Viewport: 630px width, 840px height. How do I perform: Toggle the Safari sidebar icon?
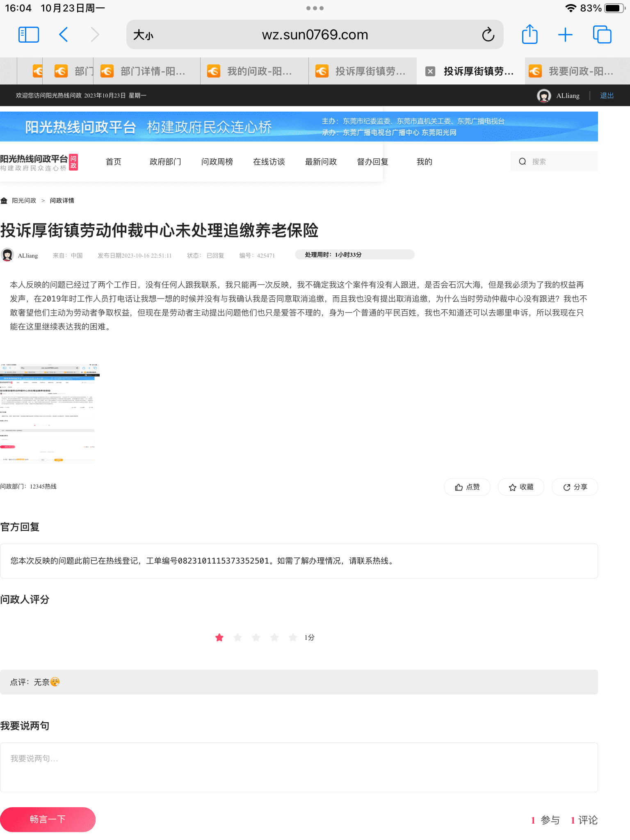pos(29,35)
